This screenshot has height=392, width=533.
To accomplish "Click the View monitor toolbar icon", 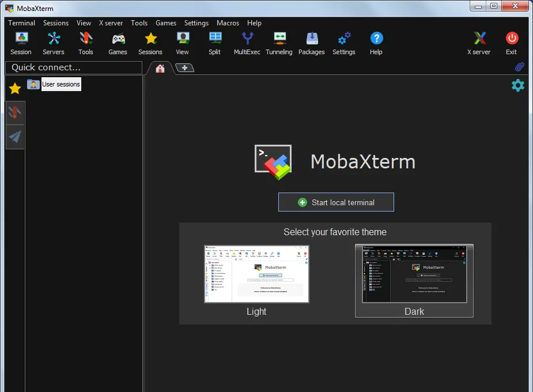I will tap(183, 43).
